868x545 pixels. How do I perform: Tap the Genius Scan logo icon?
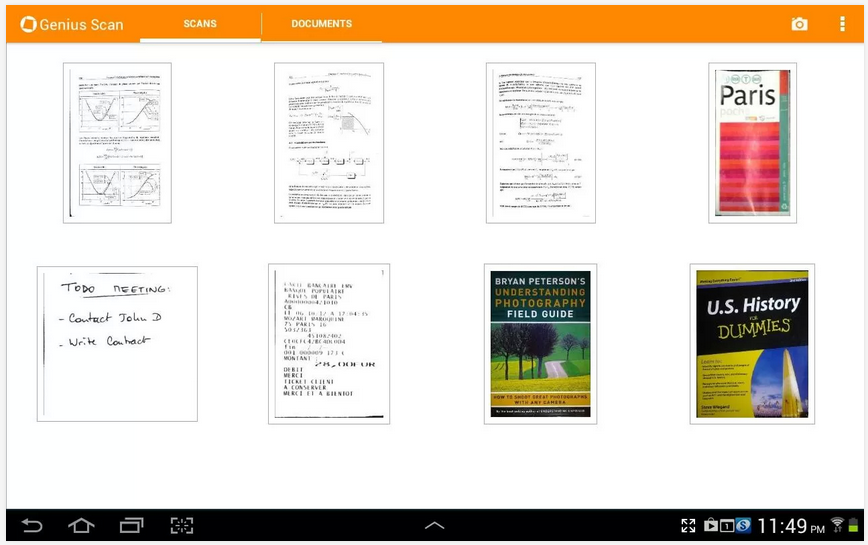tap(28, 24)
